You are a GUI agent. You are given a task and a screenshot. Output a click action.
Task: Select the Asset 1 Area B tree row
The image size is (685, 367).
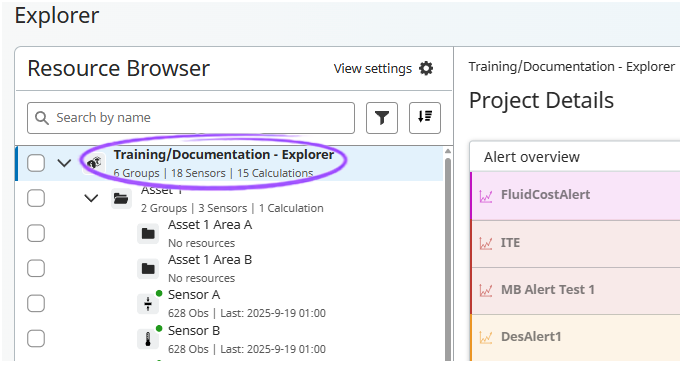(x=229, y=268)
